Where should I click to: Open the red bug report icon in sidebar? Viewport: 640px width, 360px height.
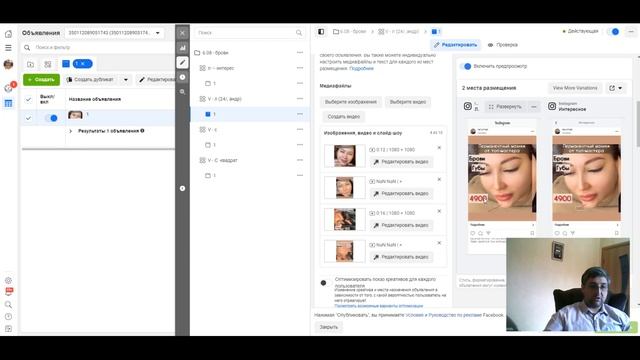(x=9, y=291)
